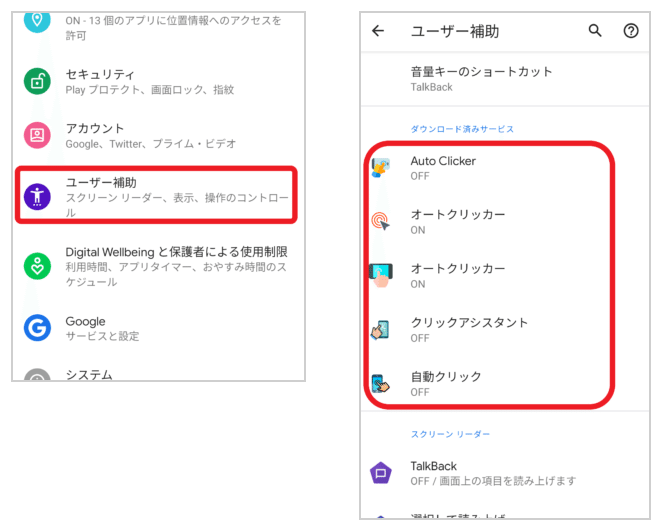
Task: Tap OFF status under Auto Clicker
Action: (420, 176)
